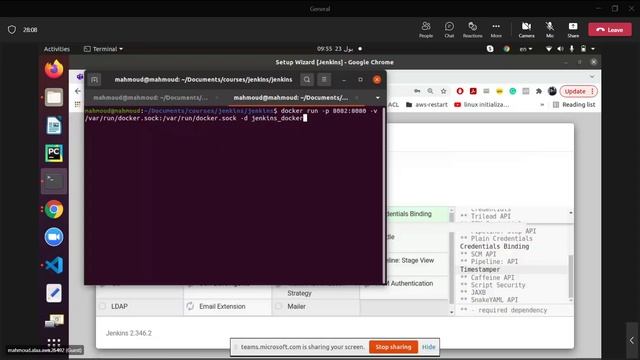Image resolution: width=640 pixels, height=360 pixels.
Task: Open the text editor pencil icon in dock
Action: point(54,293)
